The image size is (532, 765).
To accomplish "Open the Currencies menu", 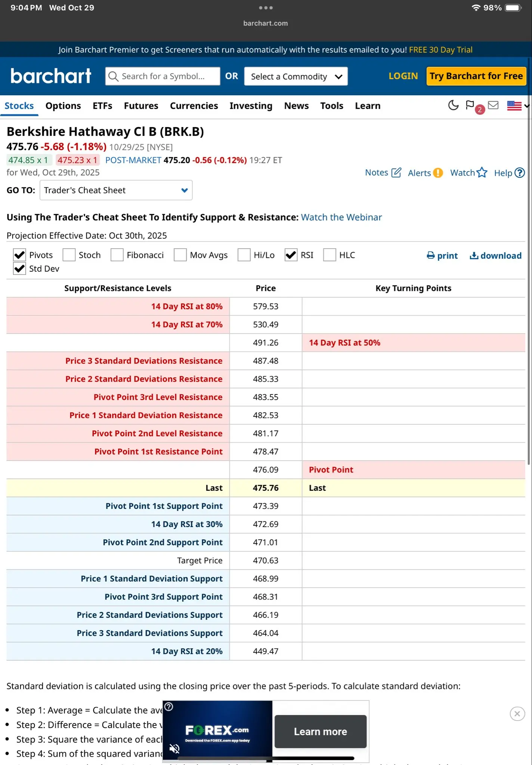I will [194, 106].
